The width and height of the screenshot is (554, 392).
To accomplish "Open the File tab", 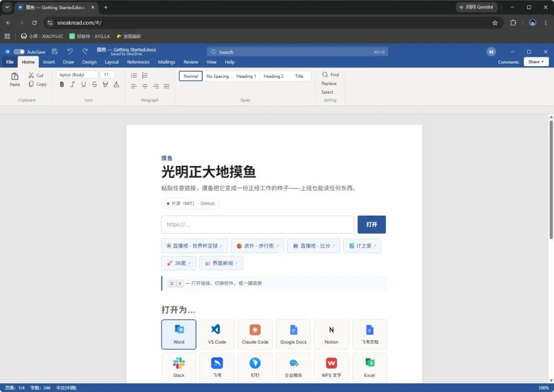I will point(10,62).
